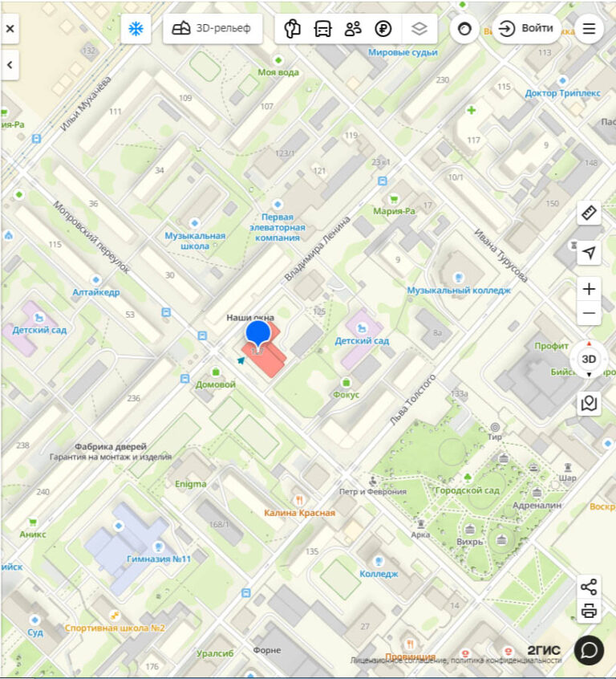The width and height of the screenshot is (616, 679).
Task: Click the Профит place label
Action: coord(551,346)
